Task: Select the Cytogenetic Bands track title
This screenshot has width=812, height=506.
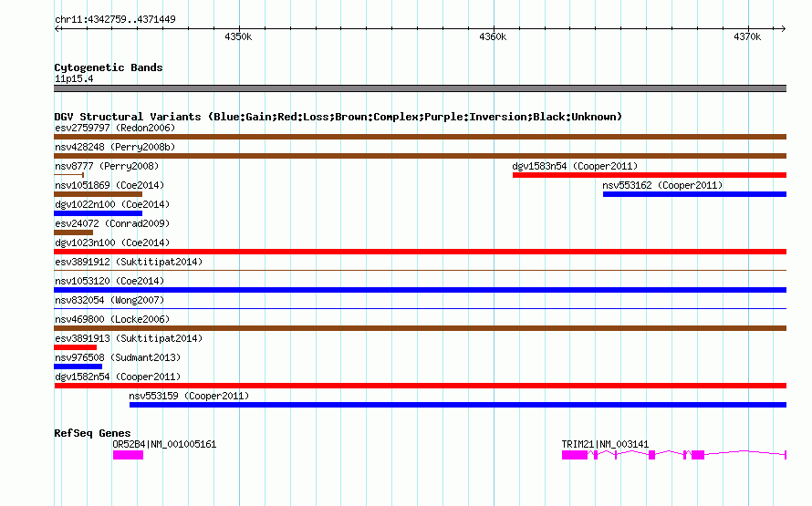Action: (109, 67)
